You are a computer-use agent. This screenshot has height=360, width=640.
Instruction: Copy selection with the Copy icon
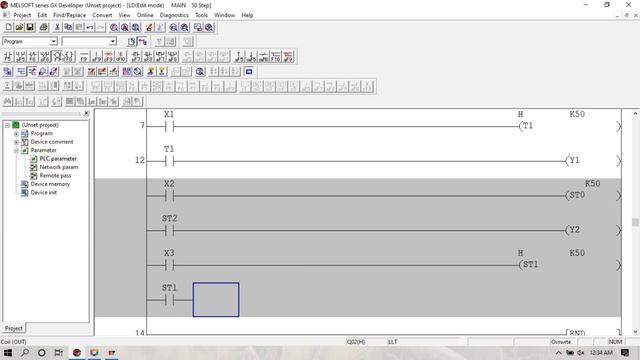point(68,27)
